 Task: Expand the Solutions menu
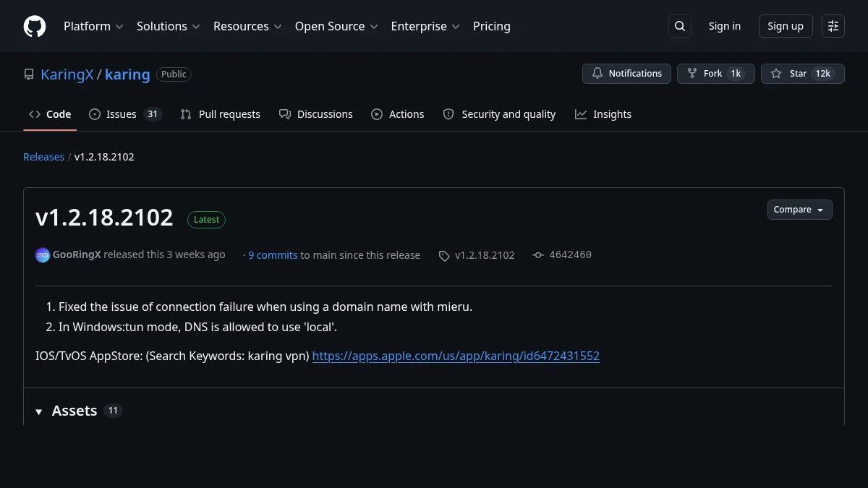click(x=168, y=26)
